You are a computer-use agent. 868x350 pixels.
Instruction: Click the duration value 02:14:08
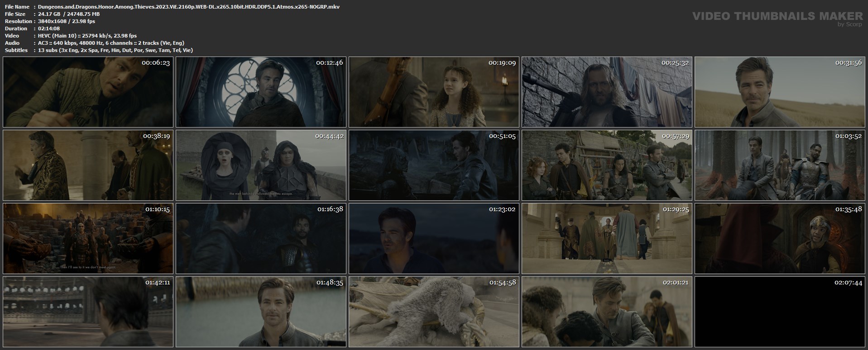click(49, 28)
